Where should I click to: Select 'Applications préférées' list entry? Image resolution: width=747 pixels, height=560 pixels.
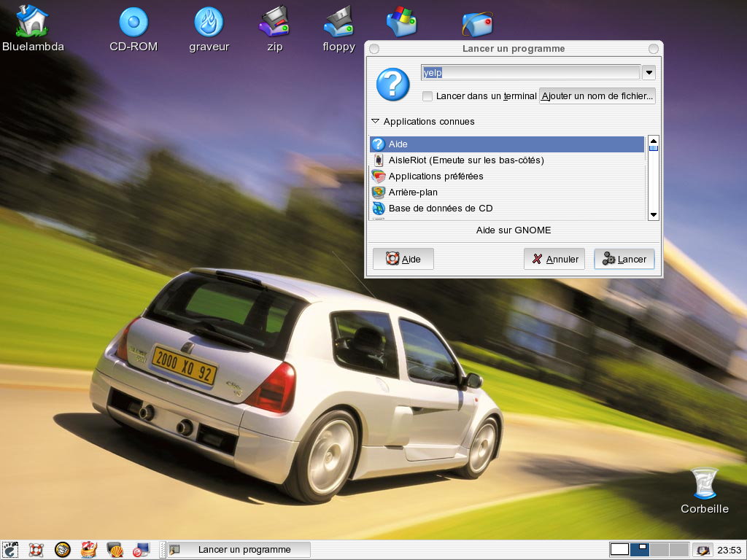pos(507,176)
